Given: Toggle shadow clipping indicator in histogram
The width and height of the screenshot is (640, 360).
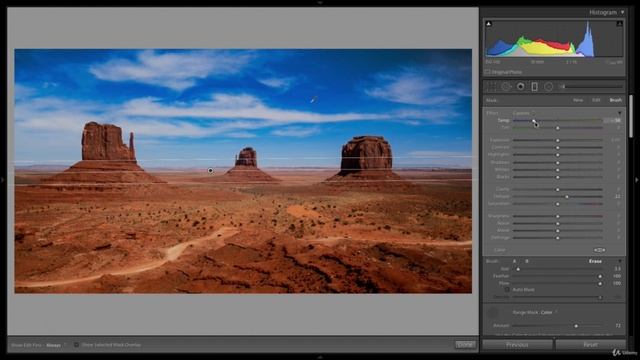Looking at the screenshot, I should pos(489,24).
